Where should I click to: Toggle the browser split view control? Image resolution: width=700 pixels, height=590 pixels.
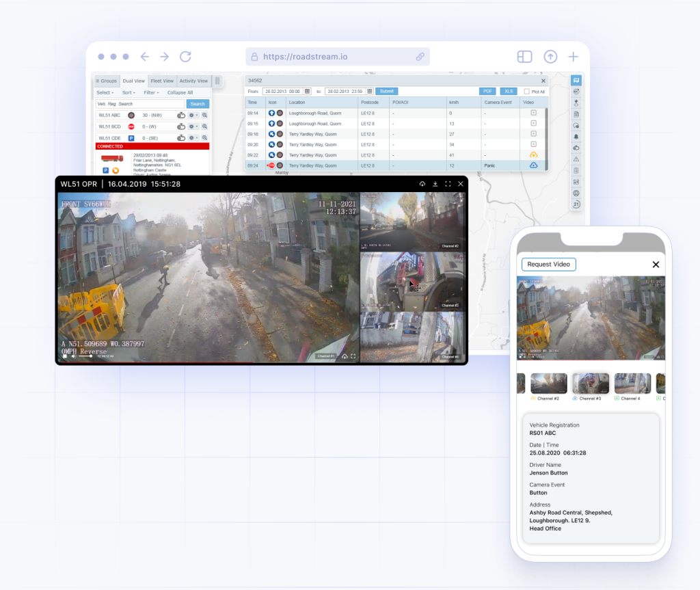point(524,57)
